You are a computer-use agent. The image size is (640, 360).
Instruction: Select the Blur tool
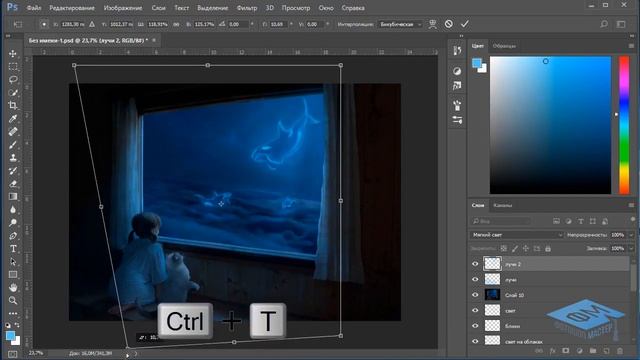(13, 209)
